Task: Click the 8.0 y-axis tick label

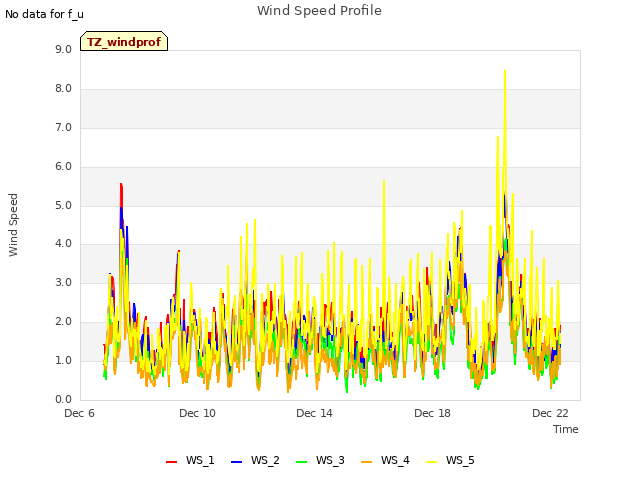Action: [63, 89]
